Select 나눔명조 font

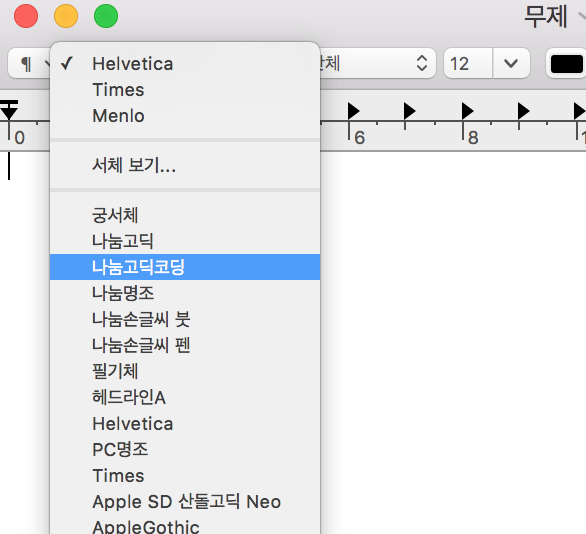coord(185,293)
